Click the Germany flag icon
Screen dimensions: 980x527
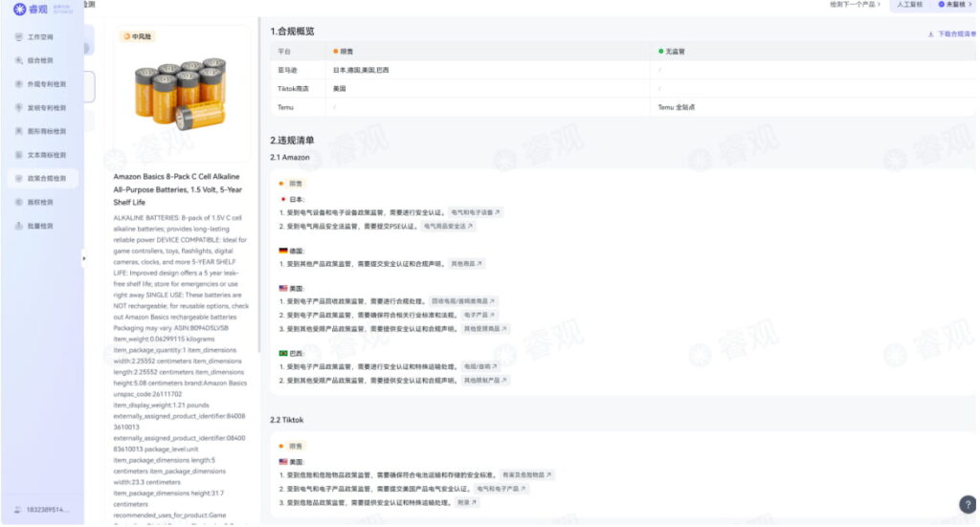[x=283, y=251]
